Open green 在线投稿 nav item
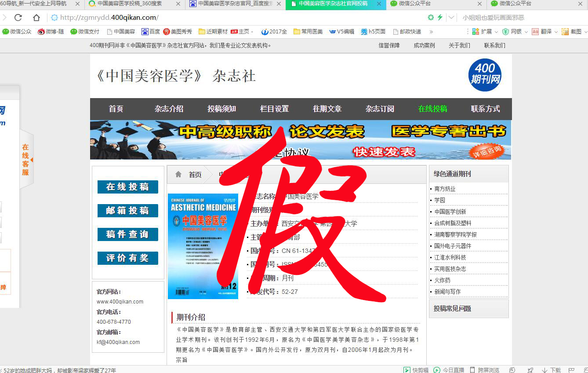Viewport: 588px width, 373px height. pyautogui.click(x=432, y=109)
